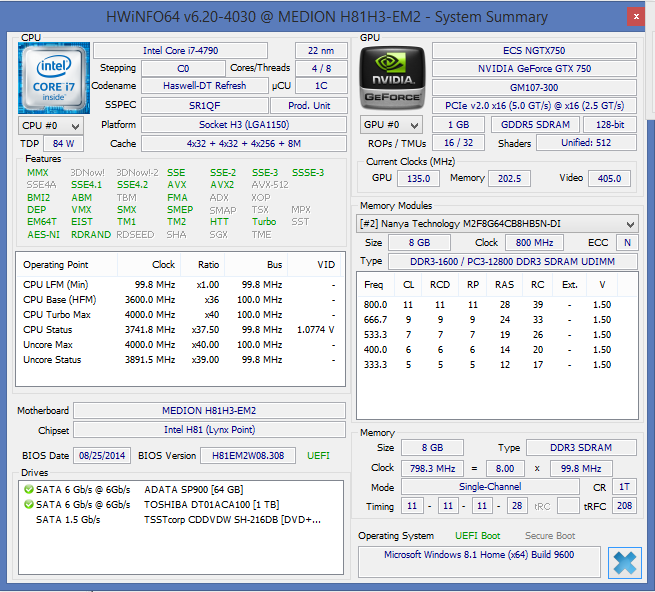Click the DDR3-1600 / PC3-12800 type field
Screen dimensions: 655x592
(x=513, y=262)
